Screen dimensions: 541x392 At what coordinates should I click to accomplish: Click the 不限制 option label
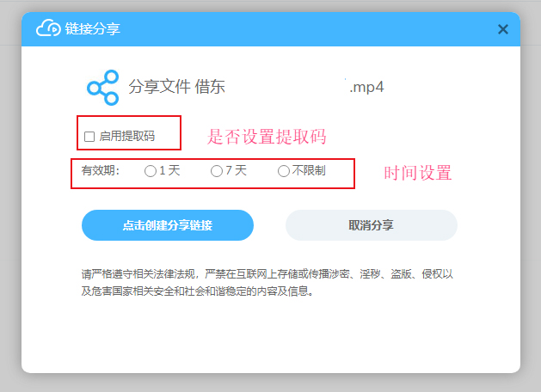click(309, 171)
